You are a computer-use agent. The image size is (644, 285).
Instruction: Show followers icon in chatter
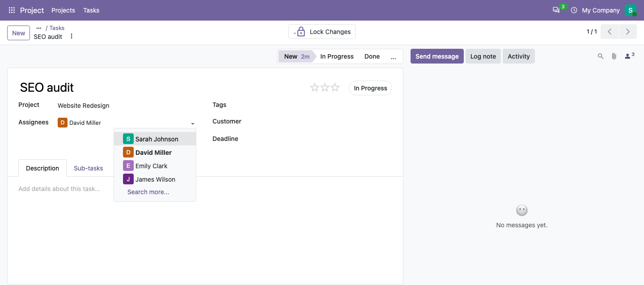point(629,56)
